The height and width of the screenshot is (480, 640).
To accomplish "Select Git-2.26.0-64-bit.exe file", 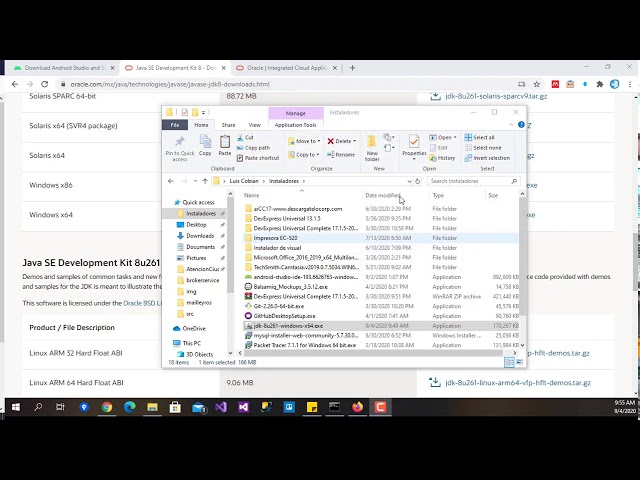I will pos(279,306).
